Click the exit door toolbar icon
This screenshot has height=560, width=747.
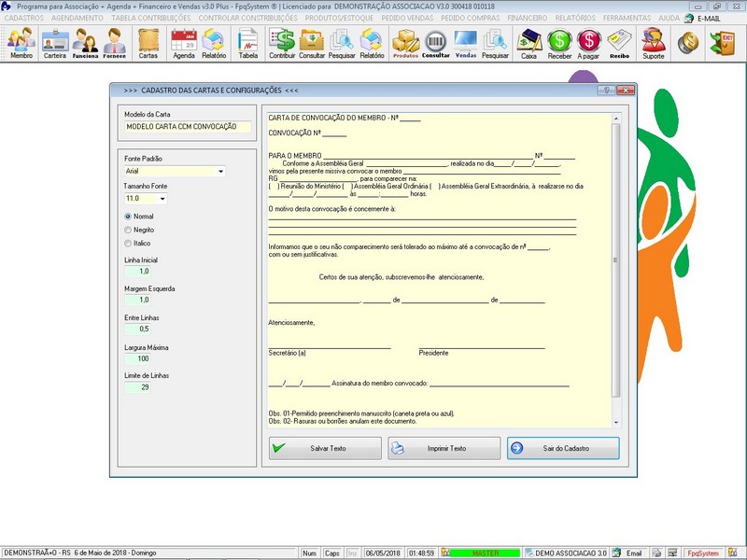click(721, 43)
